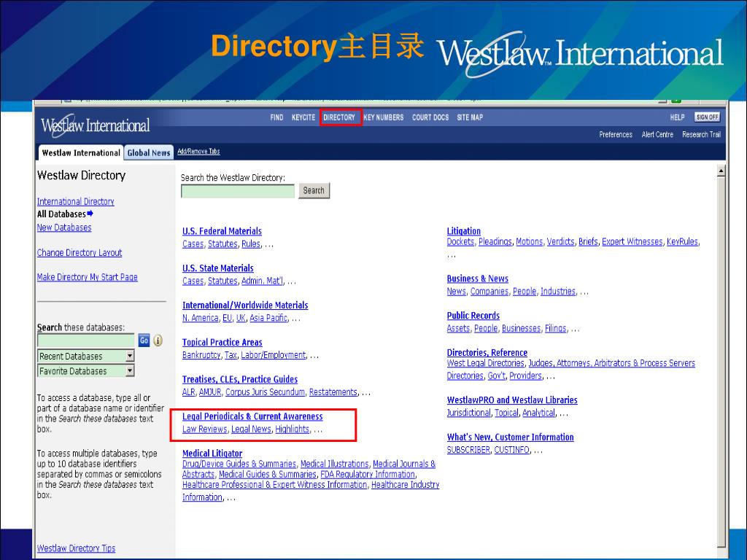Screen dimensions: 747x560
Task: Click the info icon beside Go button
Action: [158, 341]
